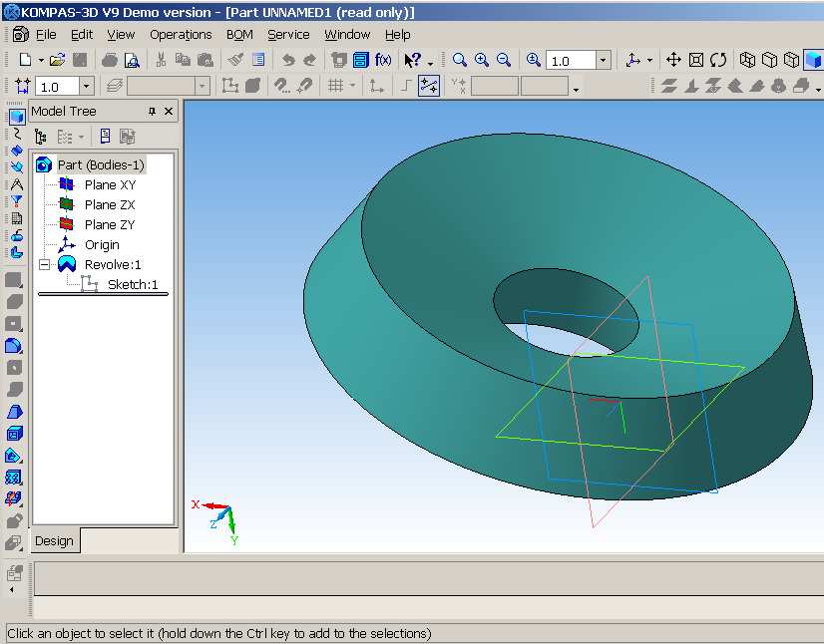Select the Pan view tool
Screen dimensions: 824x644
coord(673,60)
